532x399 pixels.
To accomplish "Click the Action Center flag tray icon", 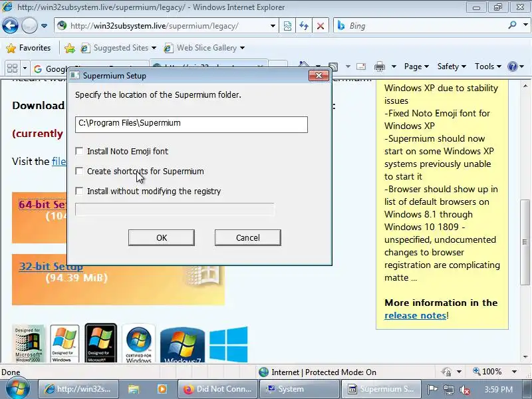I will [x=433, y=390].
